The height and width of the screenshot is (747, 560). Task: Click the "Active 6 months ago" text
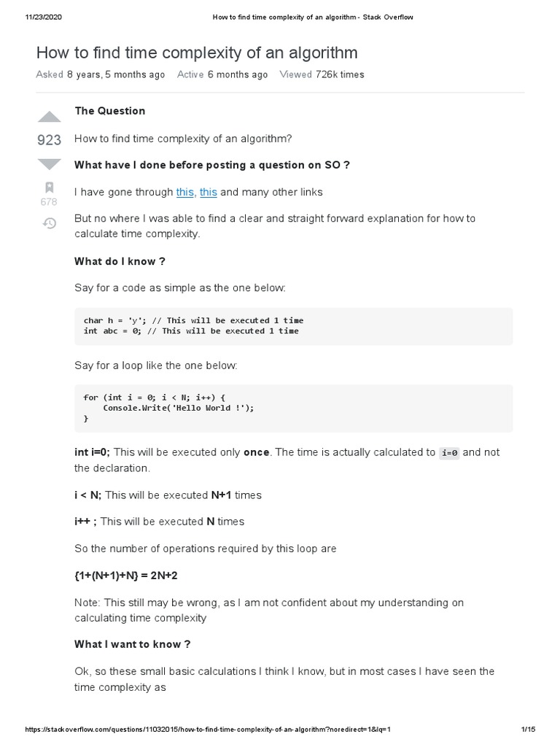click(x=222, y=74)
